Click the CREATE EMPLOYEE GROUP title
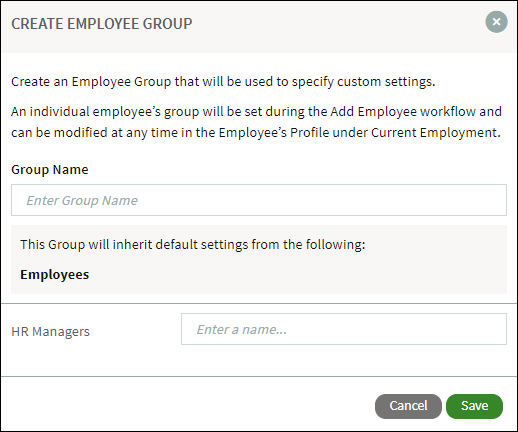Viewport: 518px width, 432px height. [102, 24]
